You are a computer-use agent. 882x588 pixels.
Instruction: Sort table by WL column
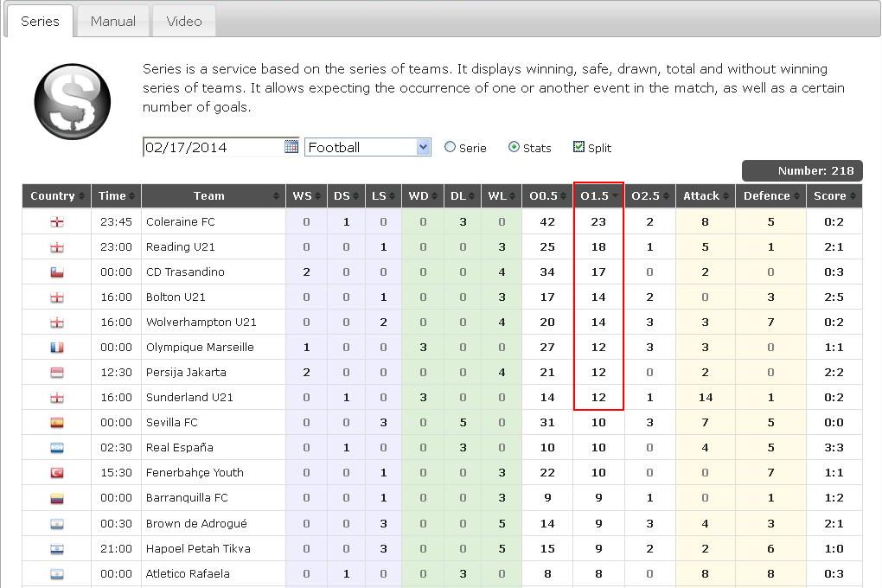502,195
